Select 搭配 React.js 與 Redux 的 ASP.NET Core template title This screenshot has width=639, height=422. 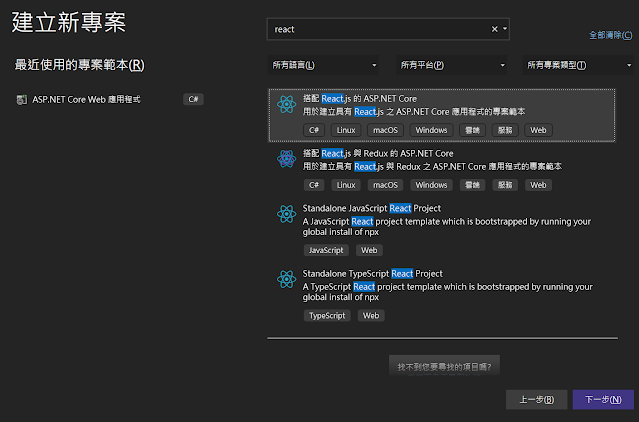click(x=378, y=154)
